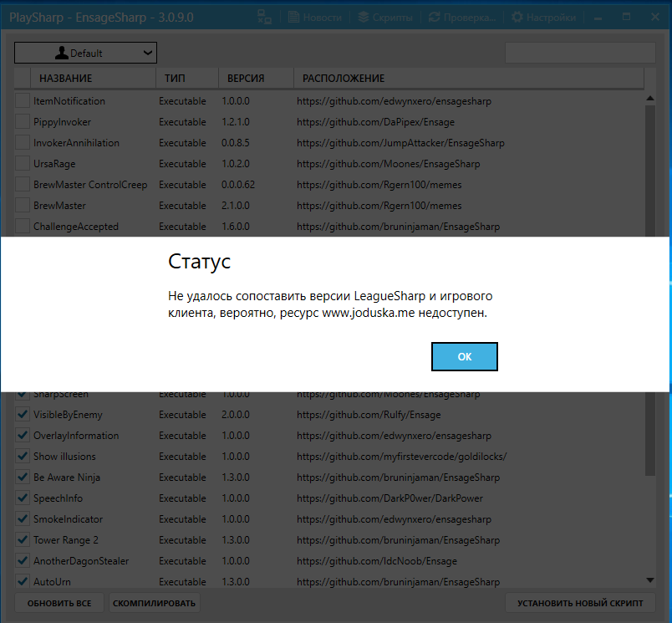Click the vertical scrollbar thumb

[x=650, y=290]
